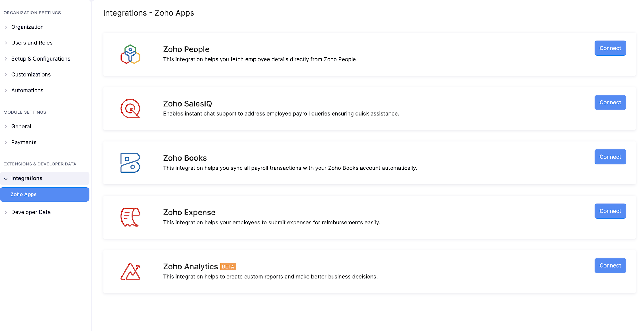Select the Zoho Apps sidebar item
The image size is (644, 331).
click(x=23, y=194)
